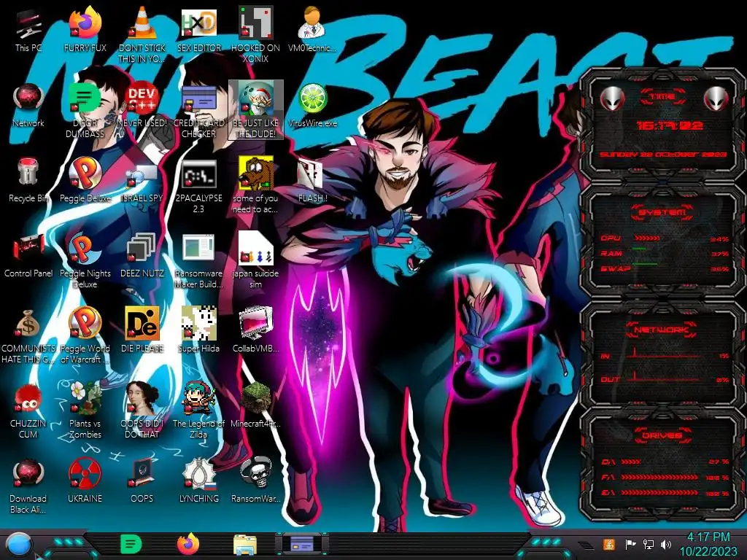Click the right alien head on TIME widget

pyautogui.click(x=716, y=98)
